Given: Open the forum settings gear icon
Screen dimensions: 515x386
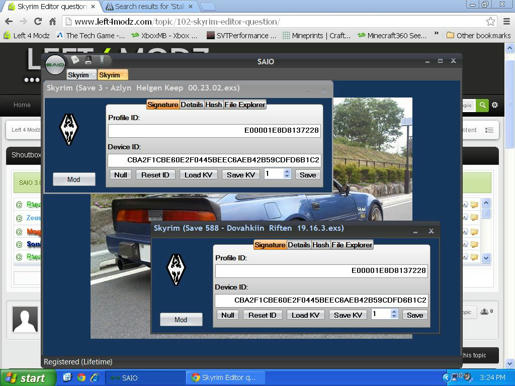Looking at the screenshot, I should point(495,105).
